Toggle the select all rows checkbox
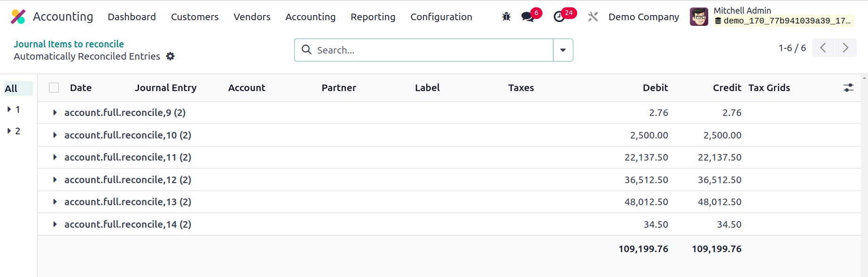This screenshot has width=868, height=277. pos(54,88)
